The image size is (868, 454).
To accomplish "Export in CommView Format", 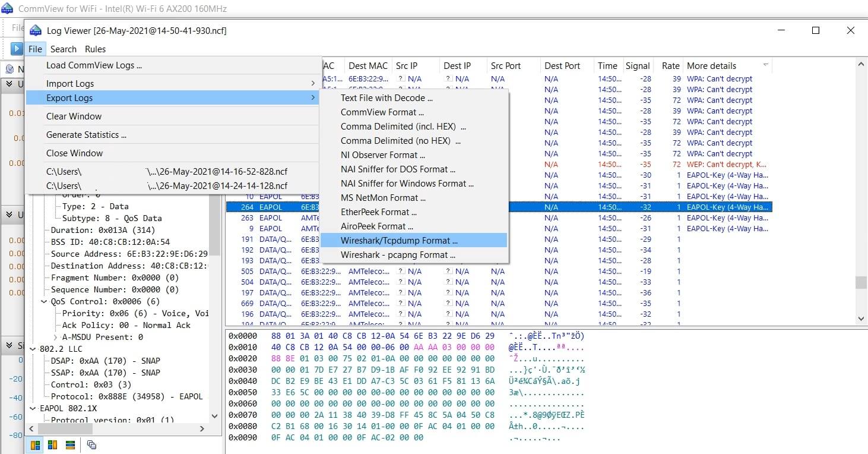I will [x=414, y=112].
